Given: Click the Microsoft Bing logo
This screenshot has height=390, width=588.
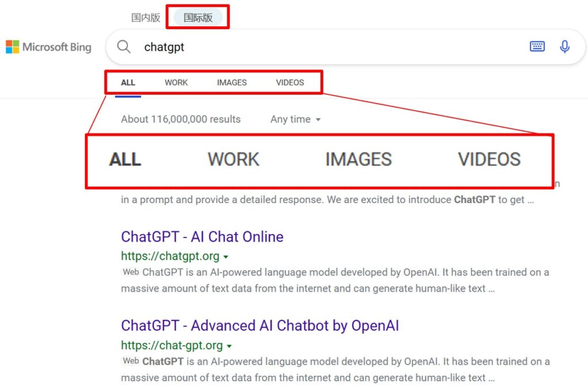Looking at the screenshot, I should click(49, 47).
